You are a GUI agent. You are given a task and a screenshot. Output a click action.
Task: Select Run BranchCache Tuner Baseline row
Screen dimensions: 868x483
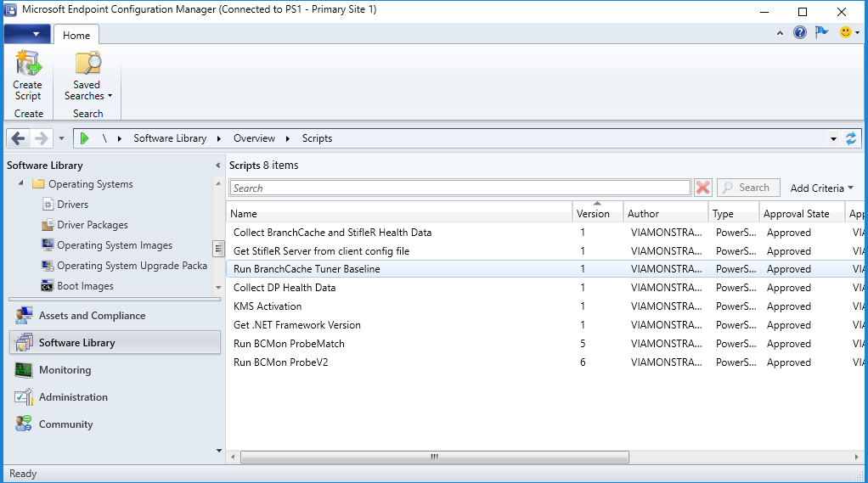545,269
